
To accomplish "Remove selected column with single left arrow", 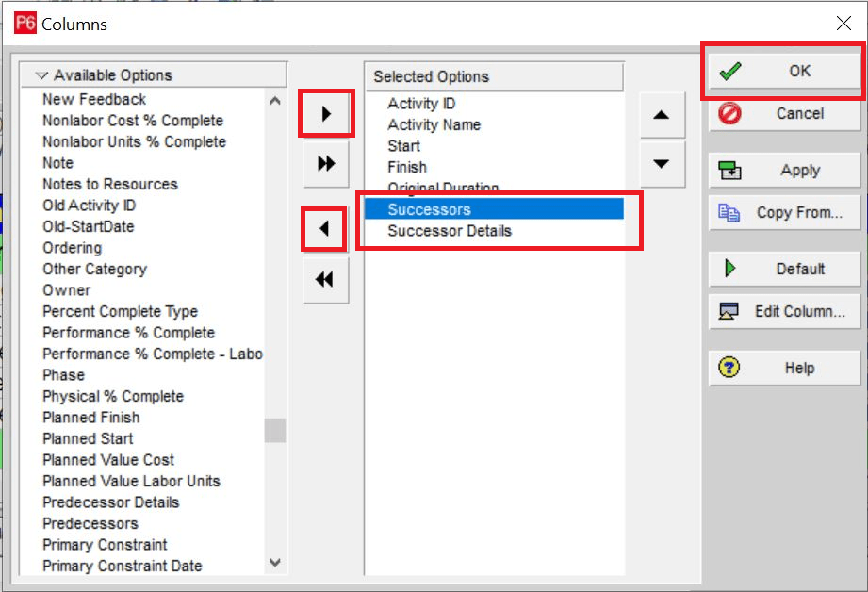I will coord(324,229).
